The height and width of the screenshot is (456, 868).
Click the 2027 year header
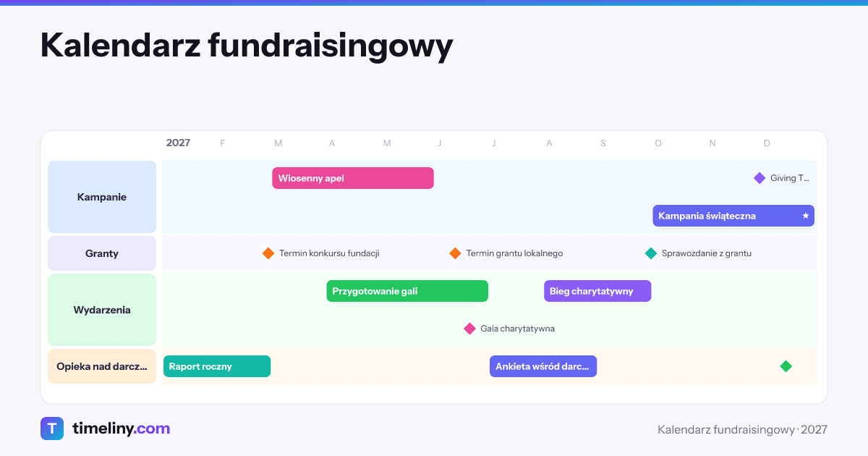178,143
